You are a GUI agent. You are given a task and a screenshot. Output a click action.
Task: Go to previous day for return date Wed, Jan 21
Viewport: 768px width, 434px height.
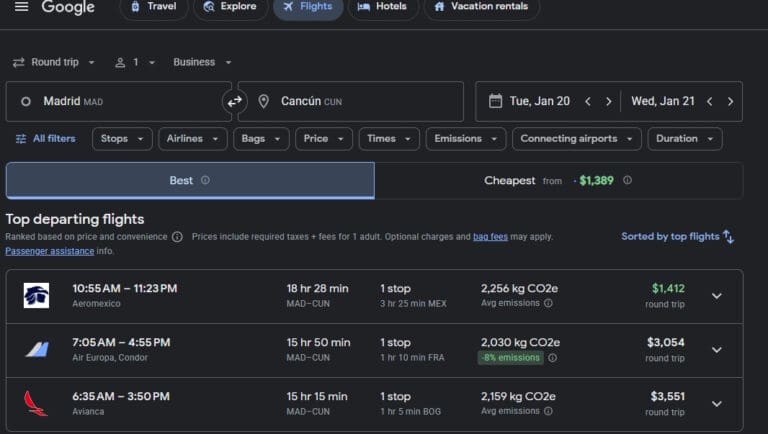(x=709, y=101)
